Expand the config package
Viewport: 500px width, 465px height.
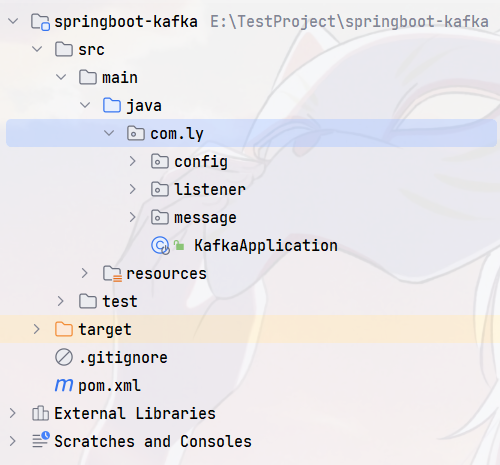(x=133, y=161)
